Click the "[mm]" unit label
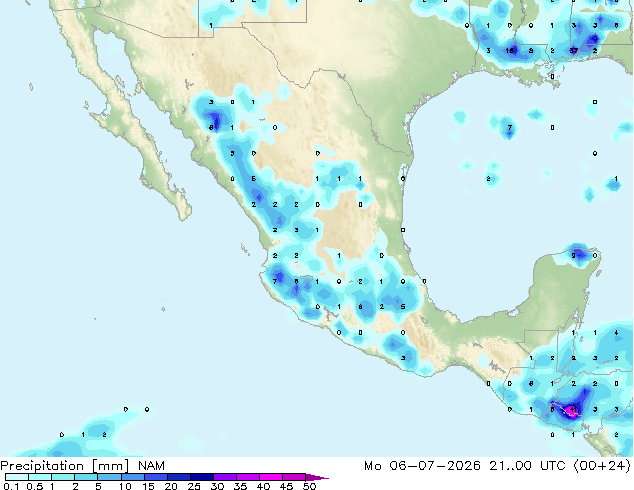Image resolution: width=634 pixels, height=490 pixels. click(110, 466)
